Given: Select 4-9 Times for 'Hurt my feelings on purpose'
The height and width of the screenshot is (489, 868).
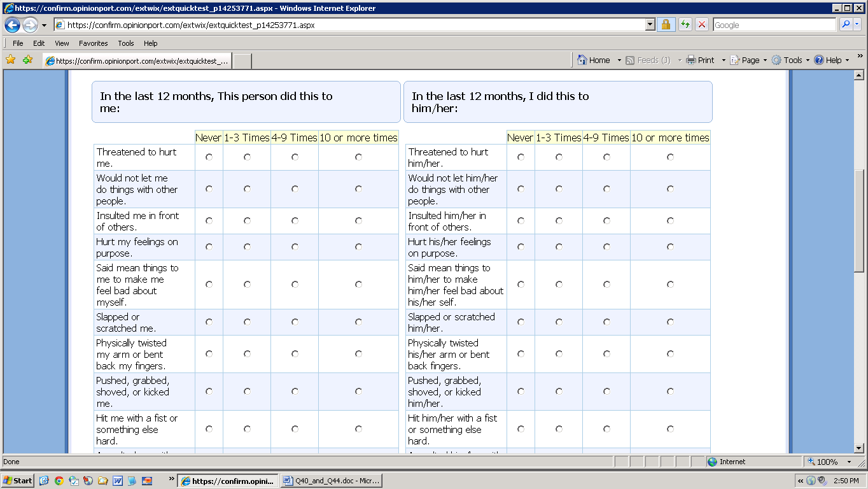Looking at the screenshot, I should point(295,247).
